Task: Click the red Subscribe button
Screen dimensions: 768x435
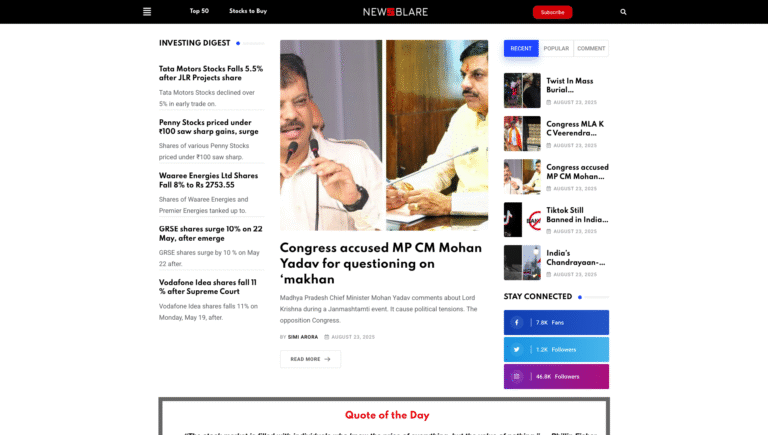Action: point(552,12)
